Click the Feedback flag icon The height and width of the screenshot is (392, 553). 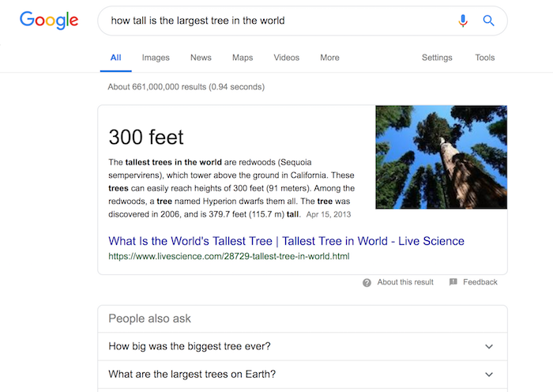point(453,282)
